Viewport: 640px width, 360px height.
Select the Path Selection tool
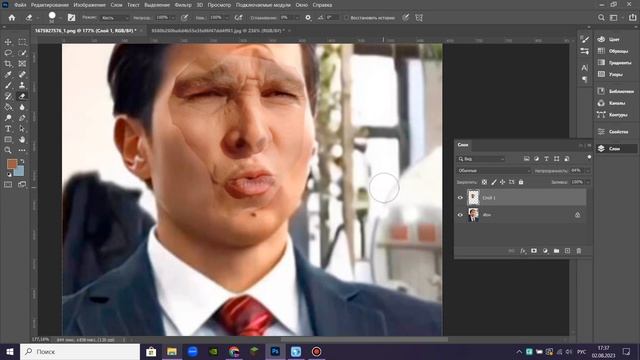point(22,129)
